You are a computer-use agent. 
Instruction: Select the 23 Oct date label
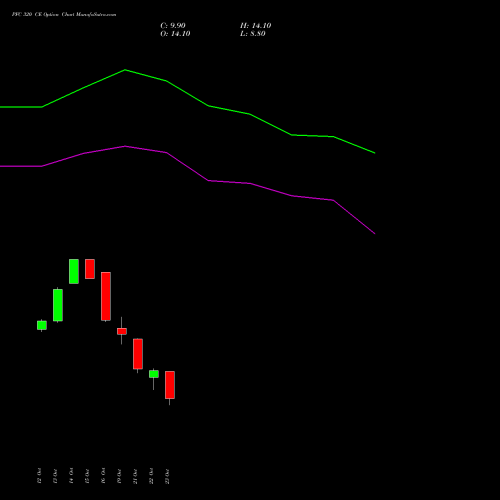pyautogui.click(x=167, y=476)
